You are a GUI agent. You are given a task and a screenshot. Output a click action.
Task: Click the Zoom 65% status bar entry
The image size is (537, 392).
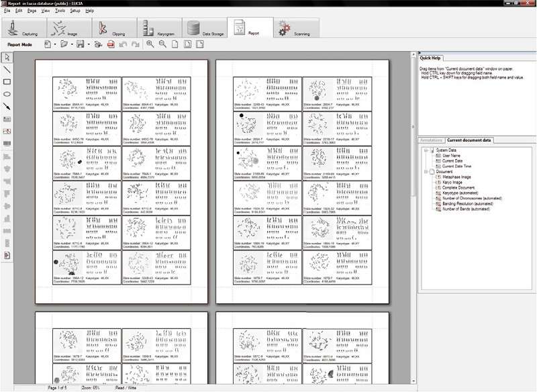pyautogui.click(x=91, y=388)
